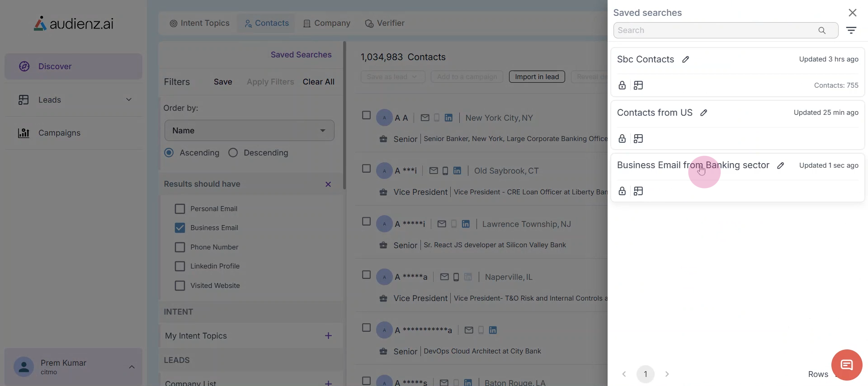This screenshot has width=868, height=386.
Task: Click the lock icon under Sbc Contacts
Action: (x=622, y=85)
